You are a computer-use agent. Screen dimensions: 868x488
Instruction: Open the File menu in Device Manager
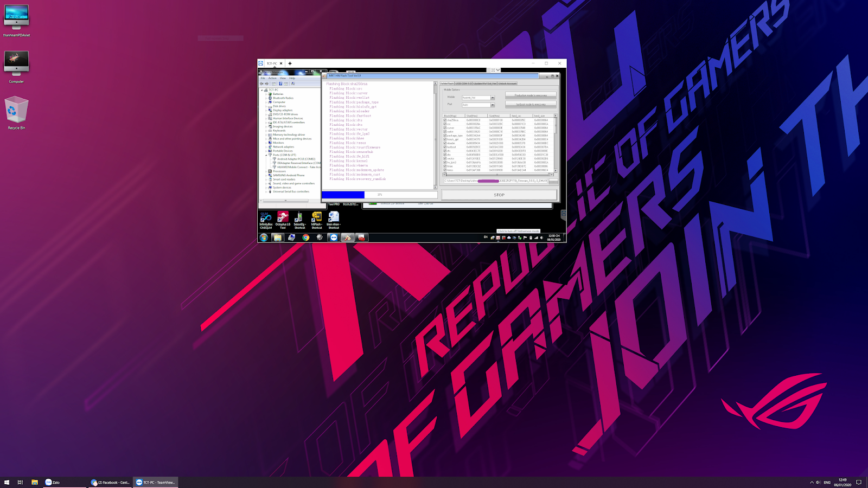263,78
